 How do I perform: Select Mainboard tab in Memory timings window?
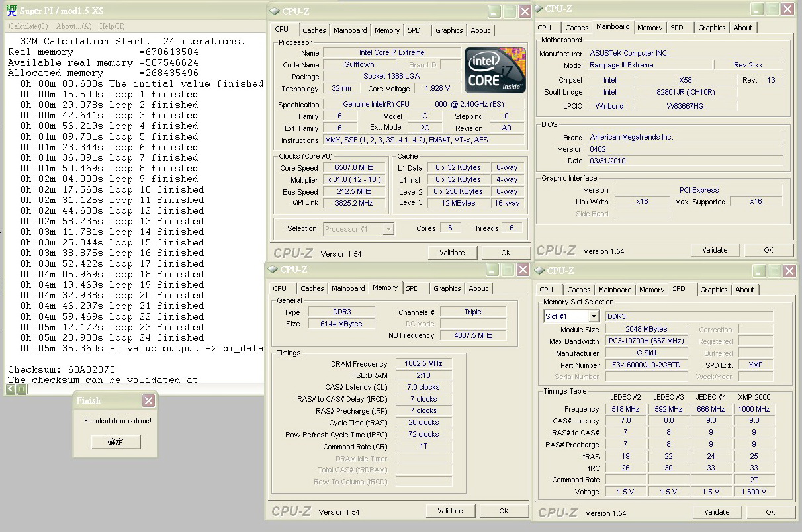click(348, 288)
